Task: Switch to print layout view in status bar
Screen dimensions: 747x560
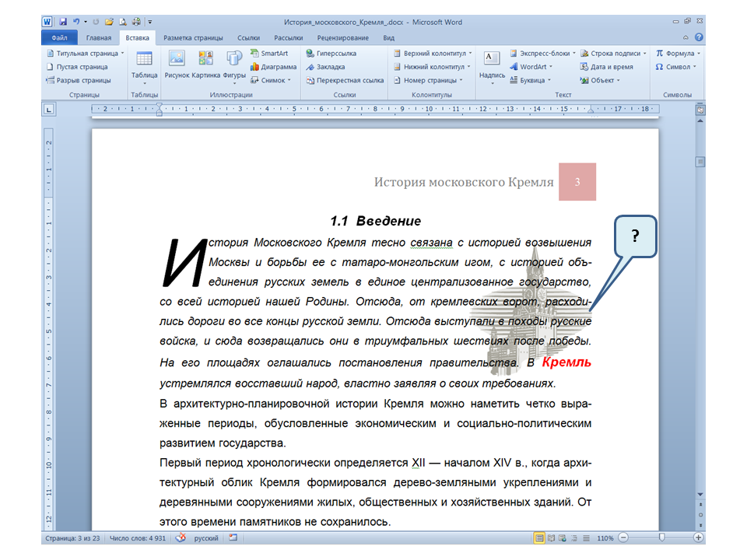Action: 539,538
